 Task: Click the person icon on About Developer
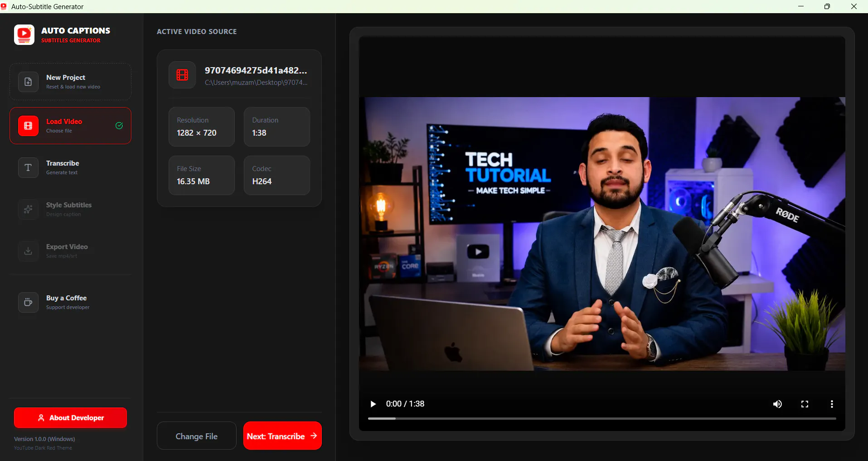[x=41, y=417]
